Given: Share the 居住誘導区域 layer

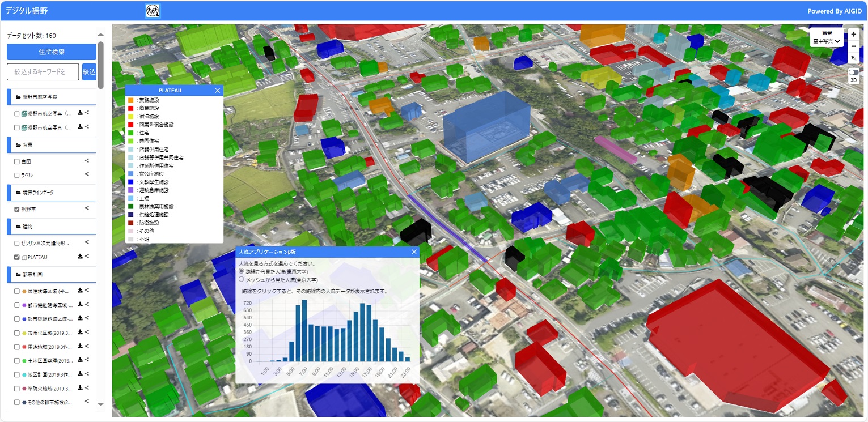Looking at the screenshot, I should point(87,291).
